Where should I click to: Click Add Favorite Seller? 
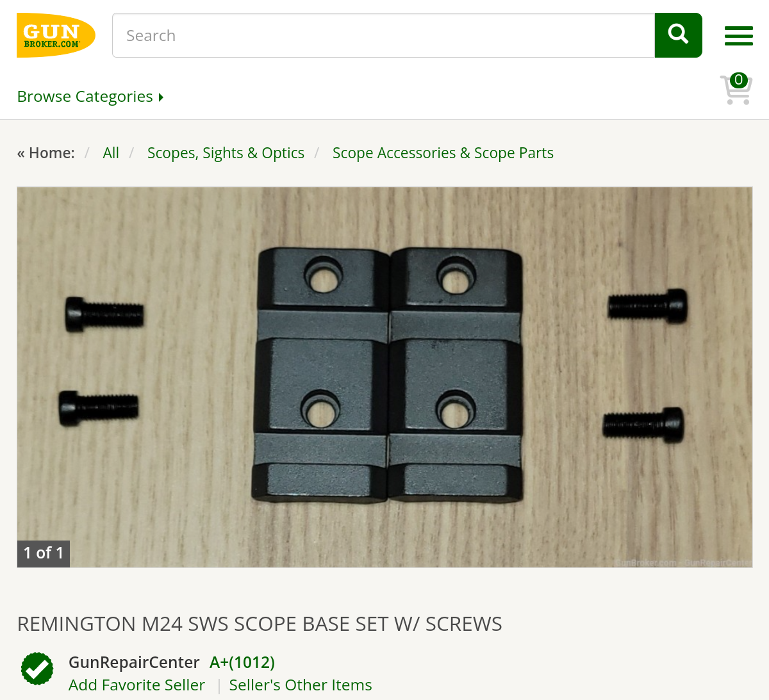[x=136, y=685]
